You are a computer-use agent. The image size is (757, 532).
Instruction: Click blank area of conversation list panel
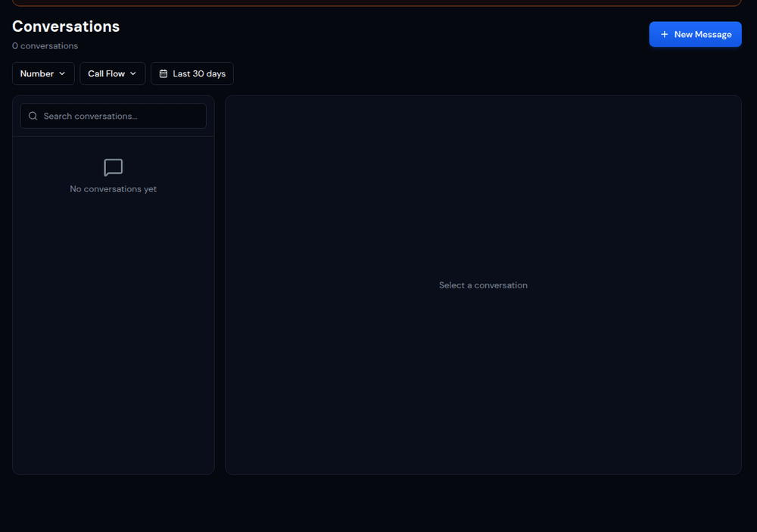click(113, 341)
